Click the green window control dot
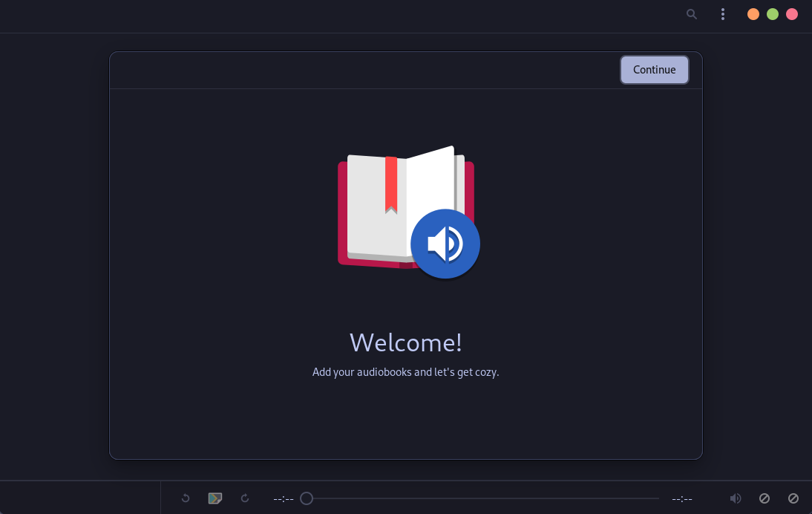The image size is (812, 514). [x=773, y=13]
